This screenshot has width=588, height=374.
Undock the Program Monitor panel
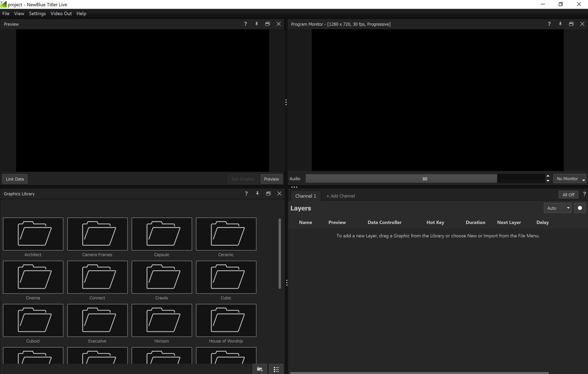point(571,24)
